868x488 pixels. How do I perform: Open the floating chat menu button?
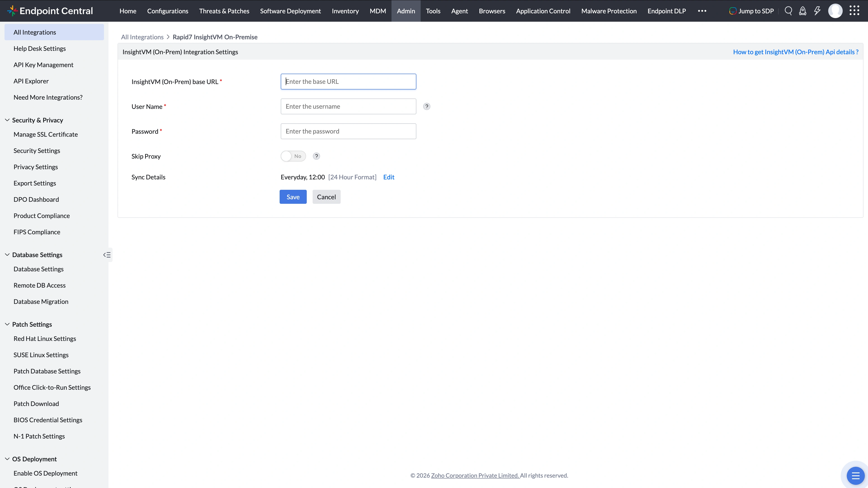[855, 476]
